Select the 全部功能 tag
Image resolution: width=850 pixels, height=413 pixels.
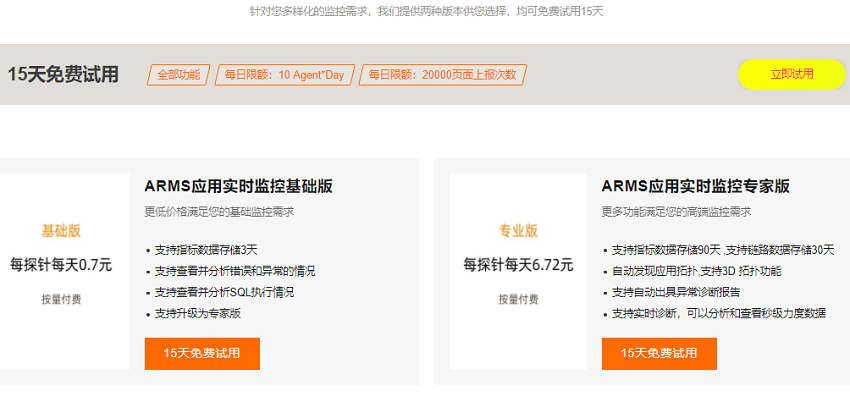click(x=178, y=75)
